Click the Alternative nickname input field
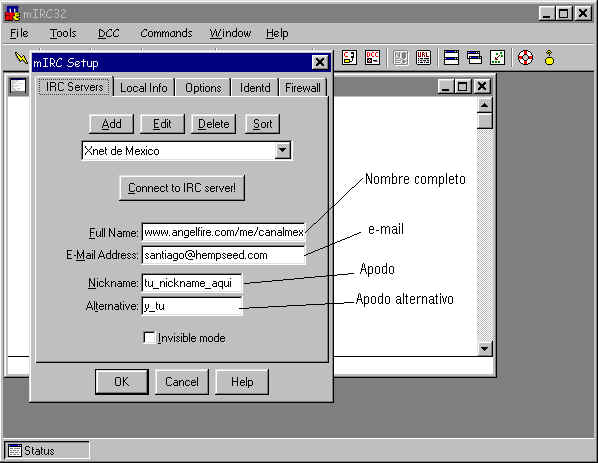The image size is (598, 463). (x=192, y=306)
